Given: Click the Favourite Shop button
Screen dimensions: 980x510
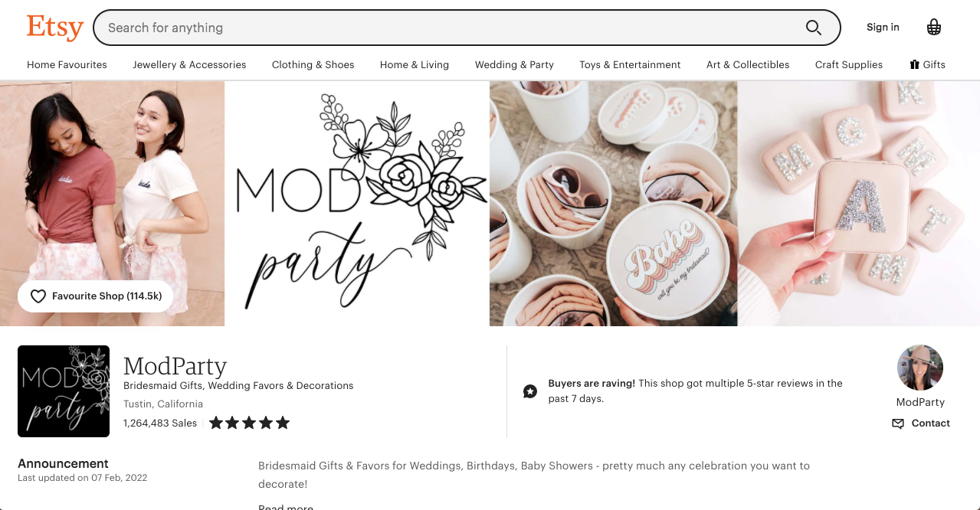Looking at the screenshot, I should point(96,296).
